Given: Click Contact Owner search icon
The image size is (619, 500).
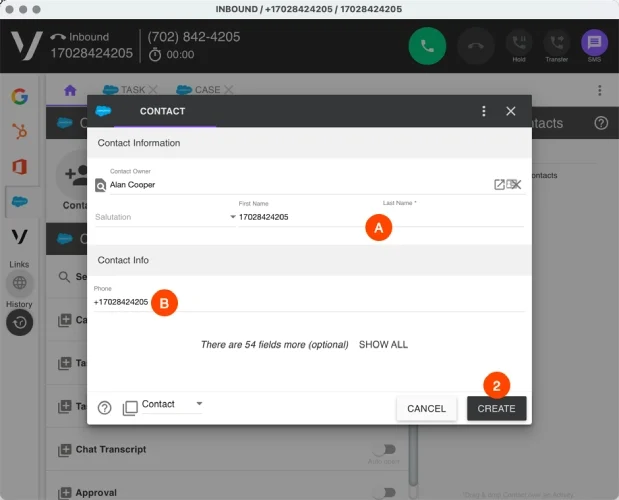Looking at the screenshot, I should point(101,185).
